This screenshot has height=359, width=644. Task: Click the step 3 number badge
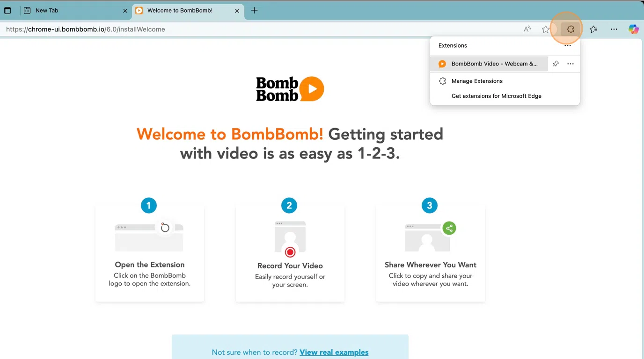pyautogui.click(x=430, y=205)
